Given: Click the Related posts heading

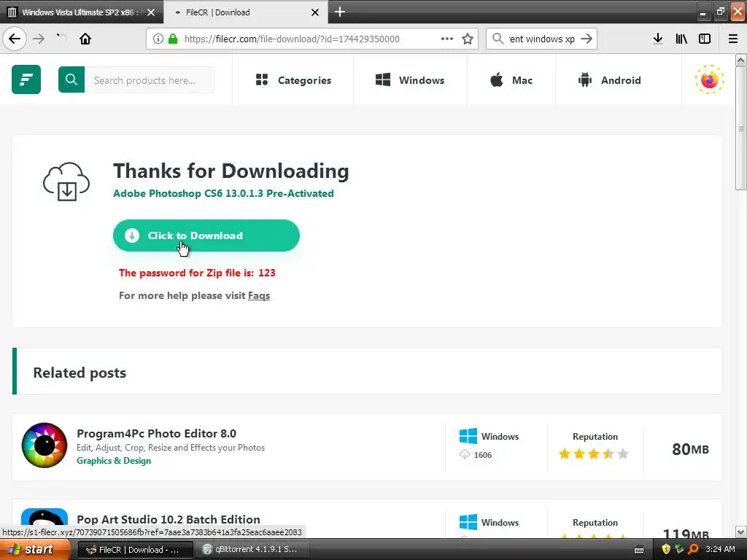Looking at the screenshot, I should click(x=80, y=373).
